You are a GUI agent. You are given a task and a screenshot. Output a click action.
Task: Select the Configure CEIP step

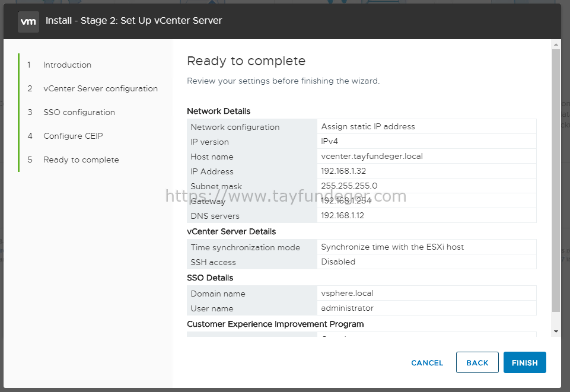point(73,136)
